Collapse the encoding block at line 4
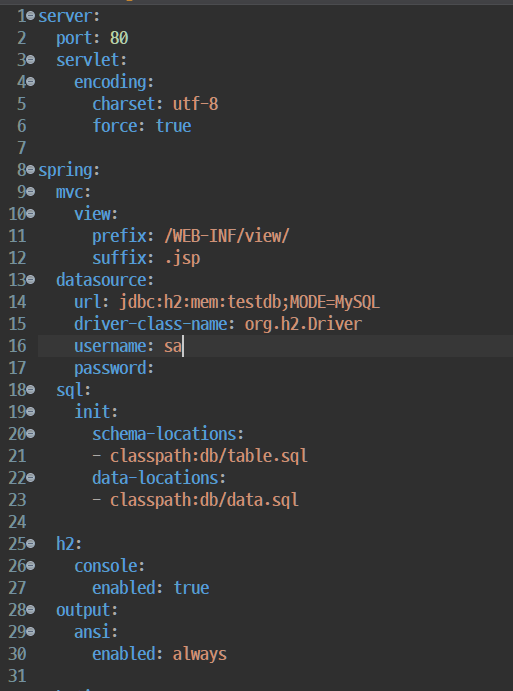513x691 pixels. coord(30,82)
